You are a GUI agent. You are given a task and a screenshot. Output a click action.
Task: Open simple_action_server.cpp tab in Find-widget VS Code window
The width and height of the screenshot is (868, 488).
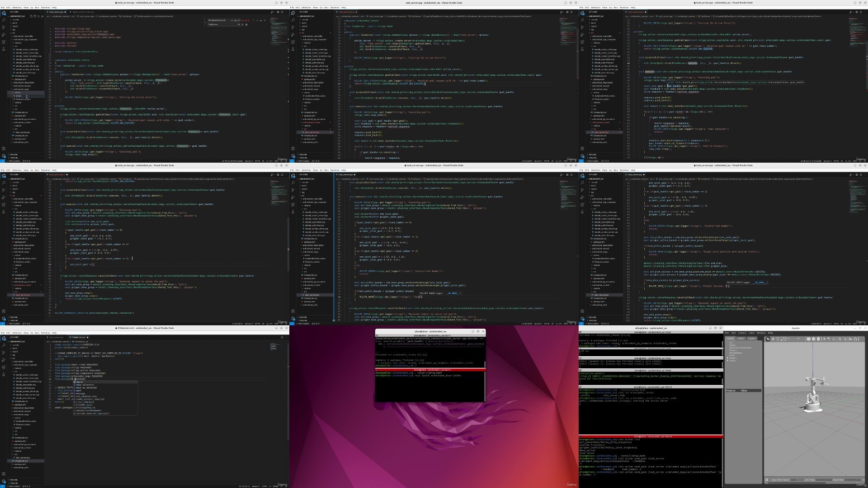[x=84, y=12]
